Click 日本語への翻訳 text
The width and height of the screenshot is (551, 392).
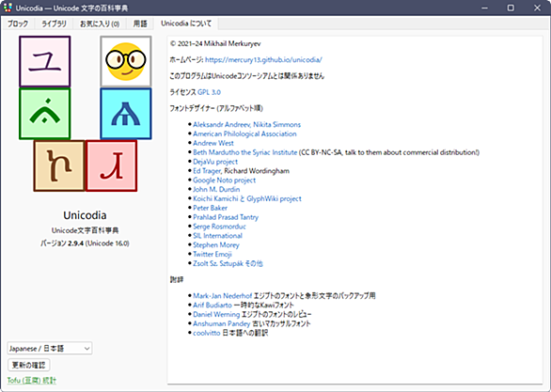click(x=244, y=333)
